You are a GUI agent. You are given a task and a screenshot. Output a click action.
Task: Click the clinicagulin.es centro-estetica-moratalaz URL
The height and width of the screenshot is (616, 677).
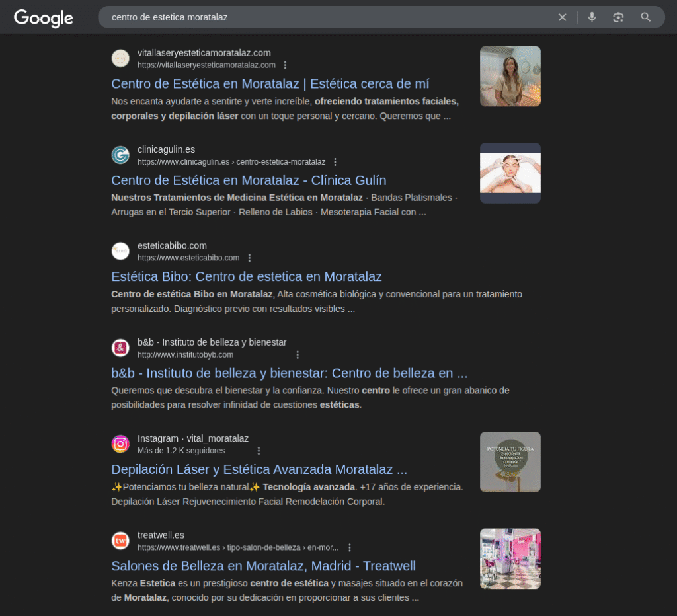[x=231, y=162]
